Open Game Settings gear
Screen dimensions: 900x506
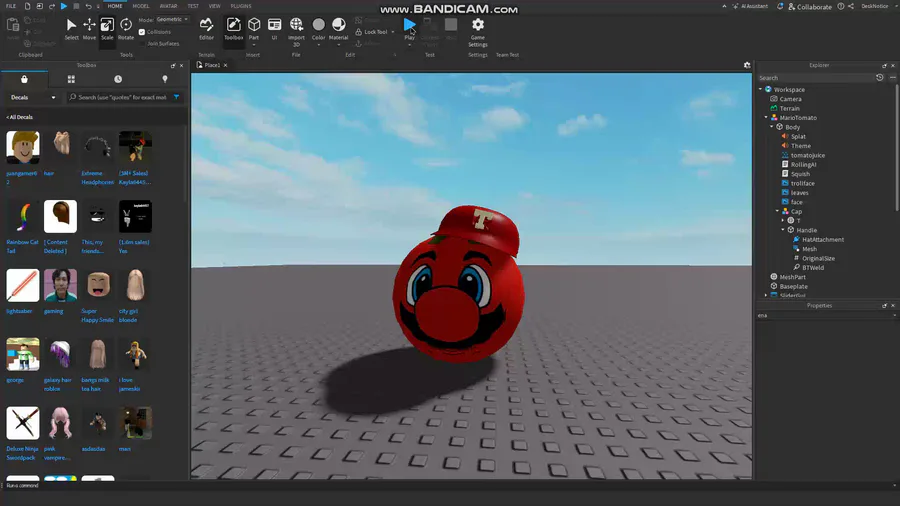pyautogui.click(x=478, y=32)
